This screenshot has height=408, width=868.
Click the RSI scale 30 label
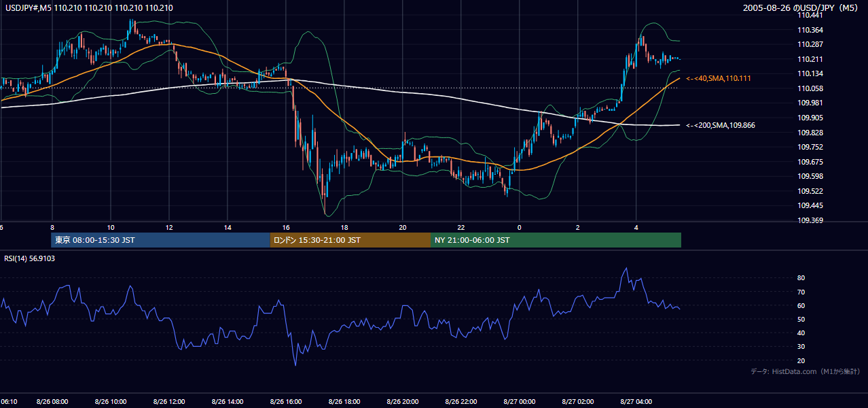click(801, 346)
